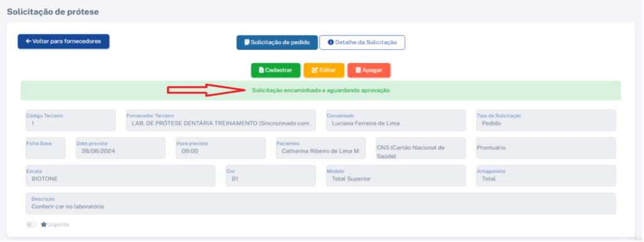Viewport: 644px width, 242px height.
Task: Open the Solicitação de pedido tab
Action: point(277,42)
